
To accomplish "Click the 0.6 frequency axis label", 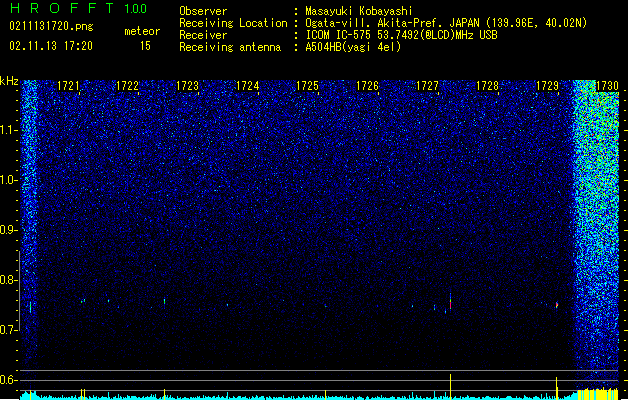I will pos(9,380).
